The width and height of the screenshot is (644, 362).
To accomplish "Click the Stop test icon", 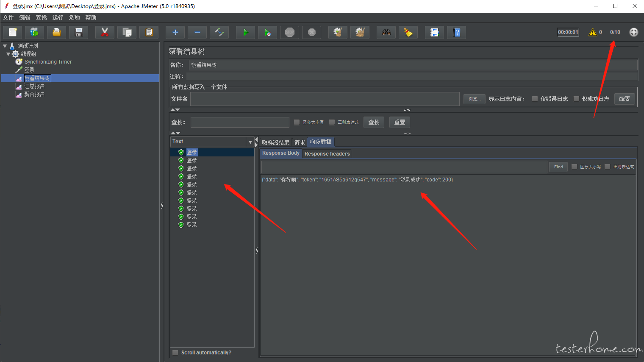I will click(289, 32).
